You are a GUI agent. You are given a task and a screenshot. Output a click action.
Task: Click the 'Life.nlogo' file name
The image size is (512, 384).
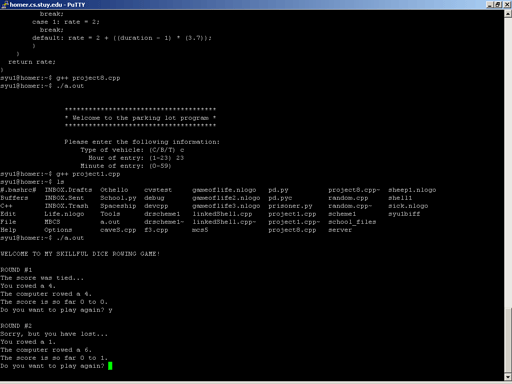[64, 214]
